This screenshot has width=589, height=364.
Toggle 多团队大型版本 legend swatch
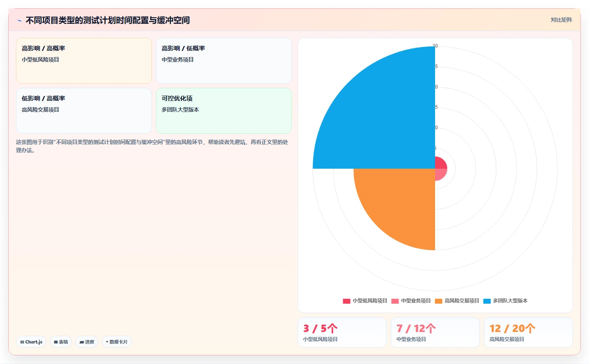[x=487, y=301]
